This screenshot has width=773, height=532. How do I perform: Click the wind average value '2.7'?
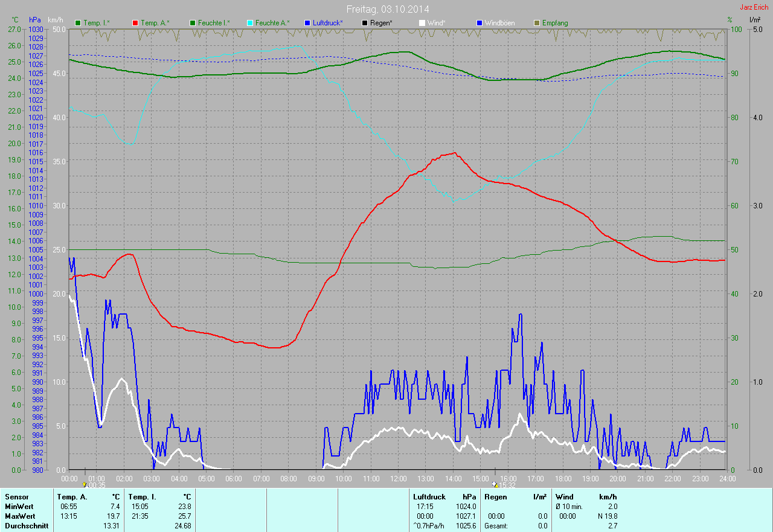pyautogui.click(x=612, y=526)
